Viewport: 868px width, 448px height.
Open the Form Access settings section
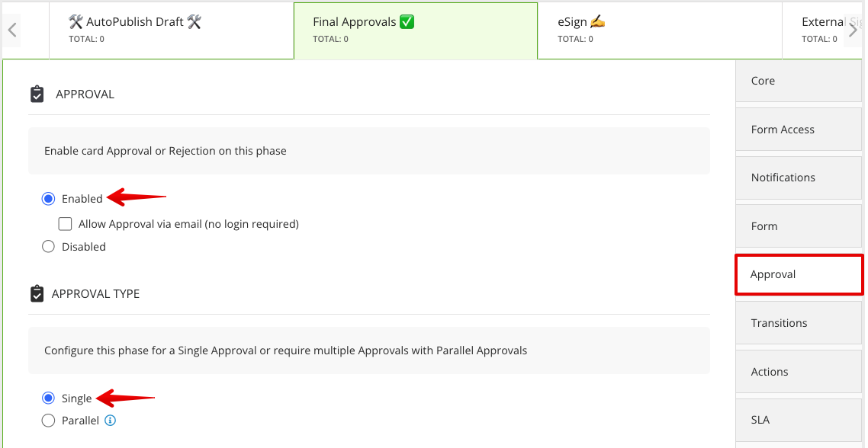tap(799, 129)
